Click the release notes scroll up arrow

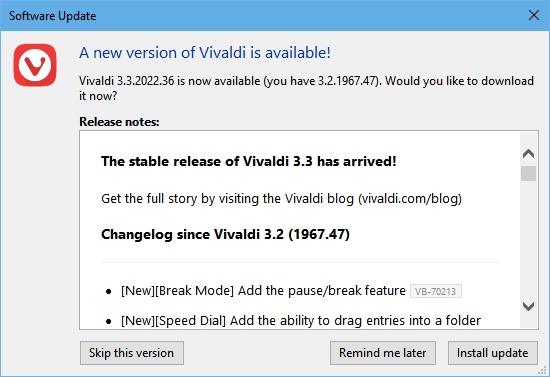pyautogui.click(x=528, y=153)
